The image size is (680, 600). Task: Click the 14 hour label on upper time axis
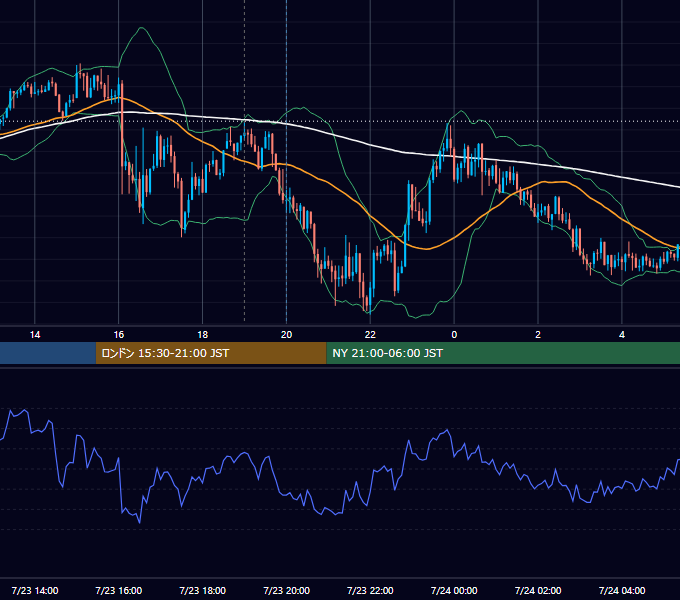click(35, 335)
